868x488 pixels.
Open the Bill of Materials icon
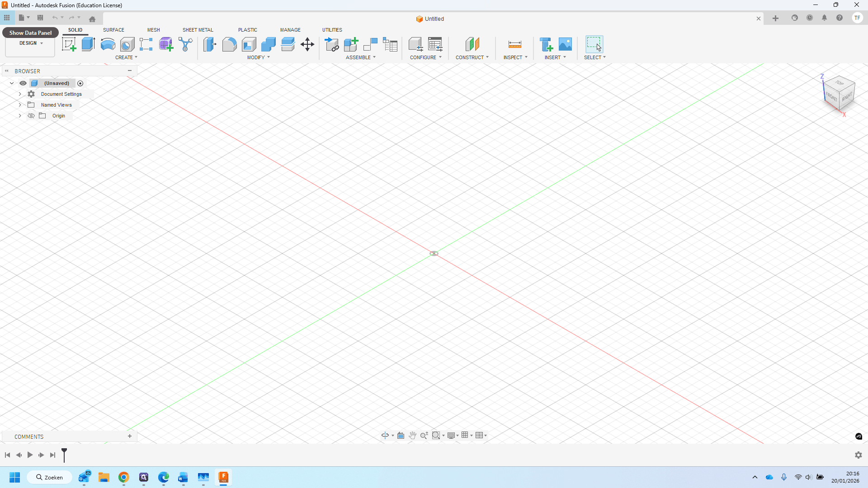390,44
